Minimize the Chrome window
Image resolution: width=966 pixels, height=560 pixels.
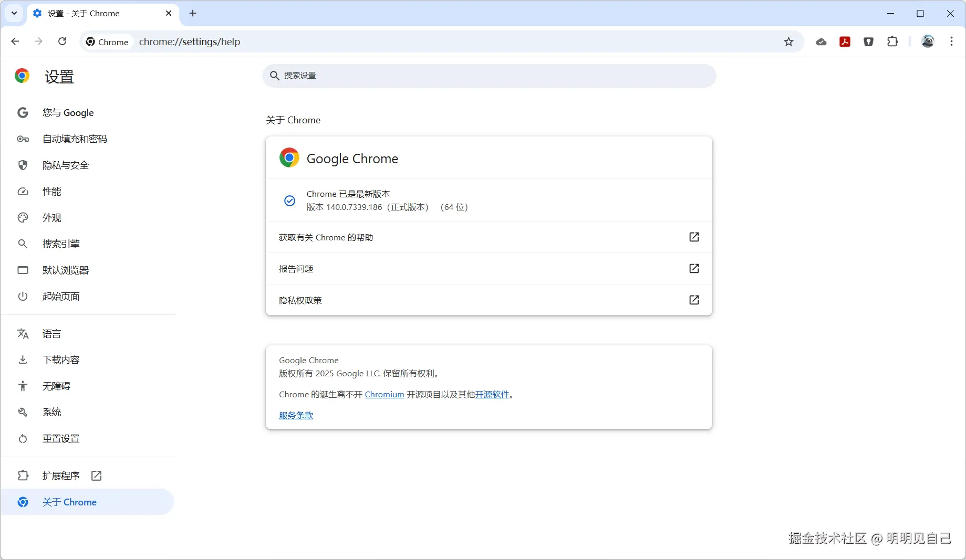(890, 13)
